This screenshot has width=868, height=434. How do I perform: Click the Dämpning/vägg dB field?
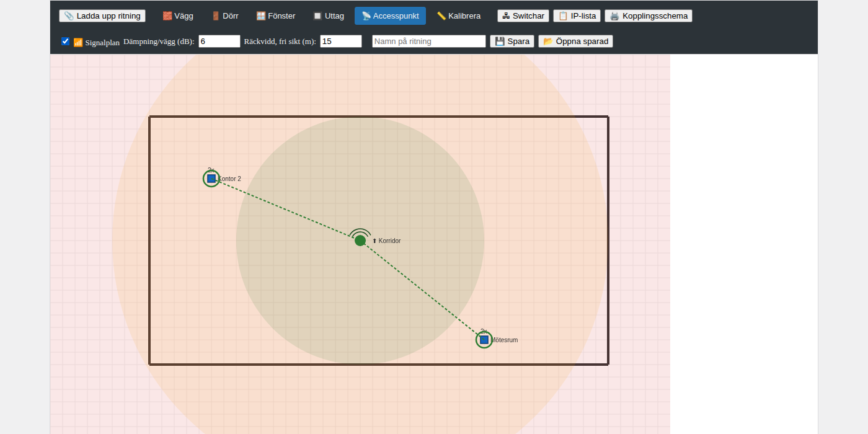point(219,42)
